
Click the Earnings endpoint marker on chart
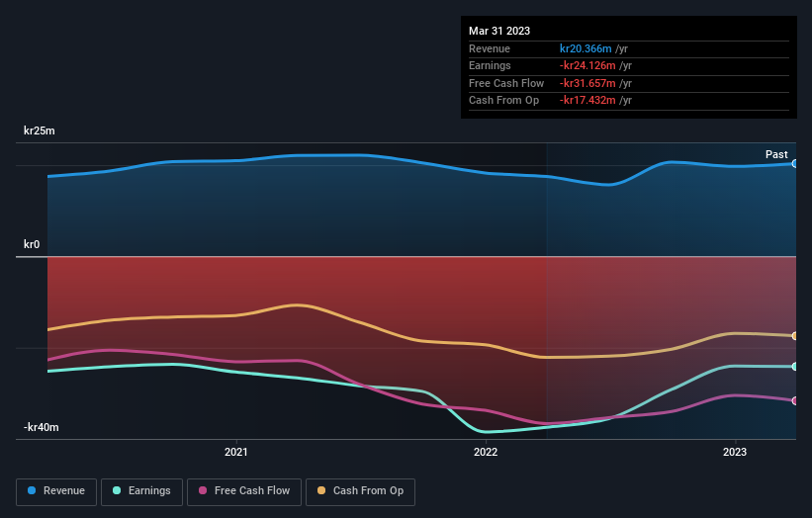pos(794,367)
